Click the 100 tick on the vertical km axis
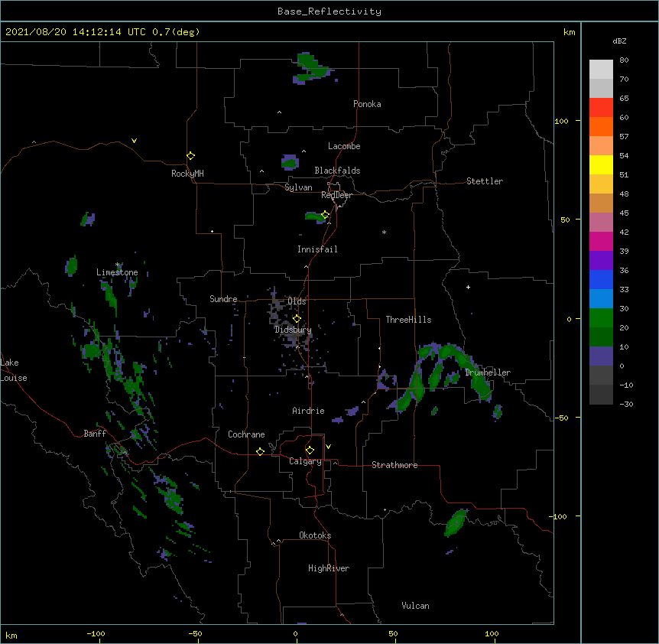The width and height of the screenshot is (659, 644). tap(561, 121)
